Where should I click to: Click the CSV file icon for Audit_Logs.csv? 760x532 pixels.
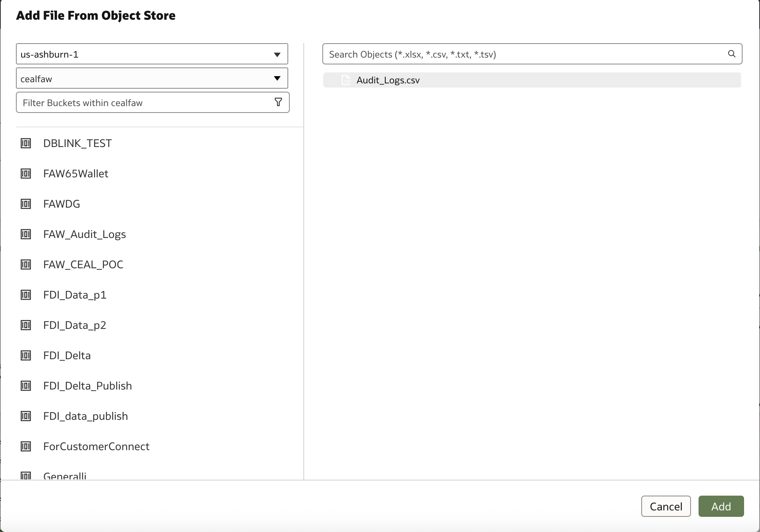[x=346, y=80]
